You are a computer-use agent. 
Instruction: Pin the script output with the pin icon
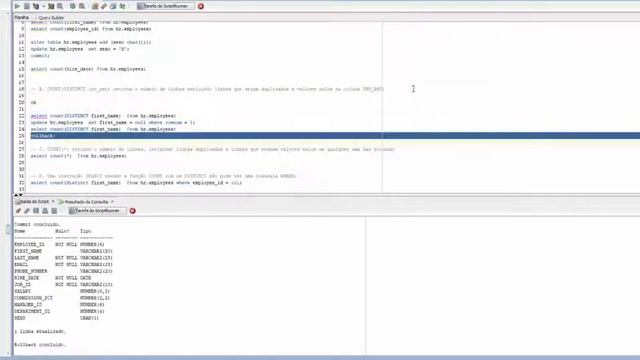18,211
